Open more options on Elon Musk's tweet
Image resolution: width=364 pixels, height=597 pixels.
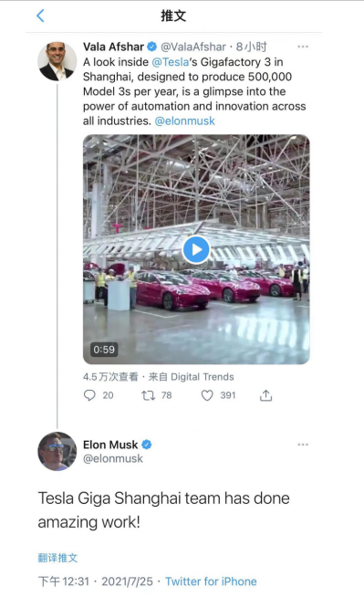point(303,445)
